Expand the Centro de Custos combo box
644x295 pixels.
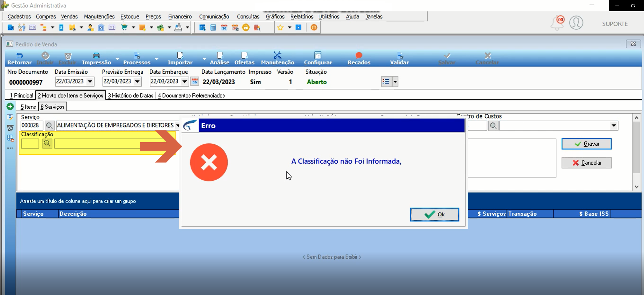(x=614, y=125)
